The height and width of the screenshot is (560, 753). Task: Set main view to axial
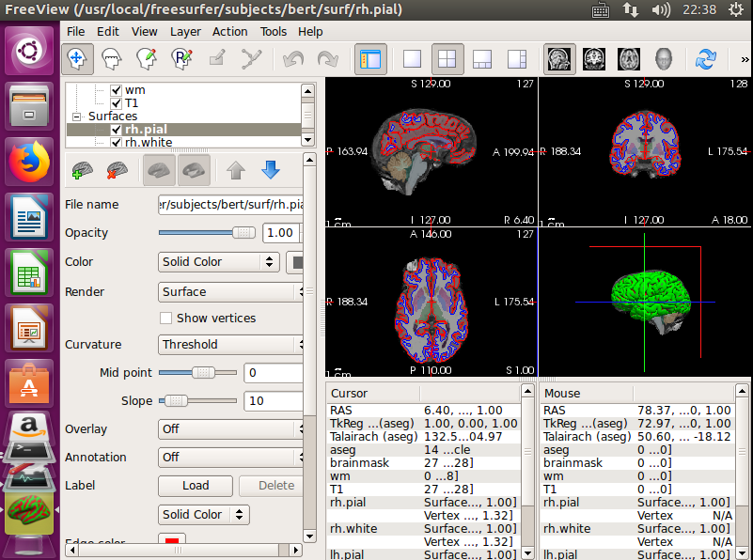tap(629, 59)
